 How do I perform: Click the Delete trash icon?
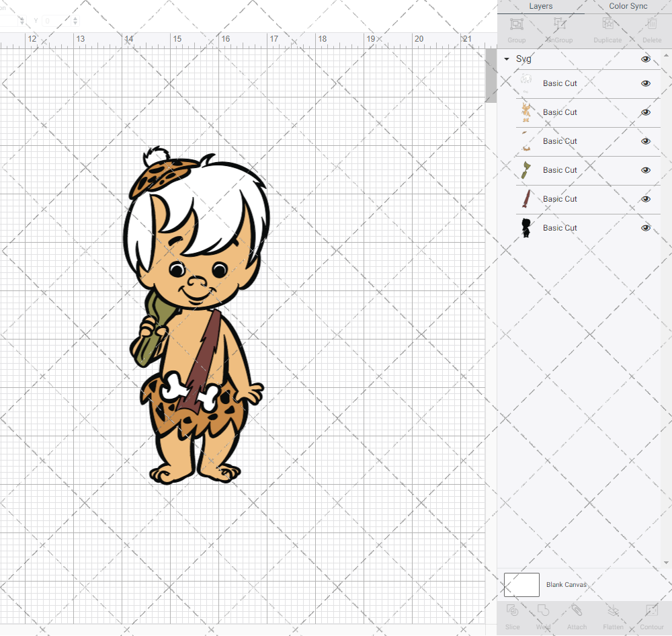pyautogui.click(x=652, y=24)
